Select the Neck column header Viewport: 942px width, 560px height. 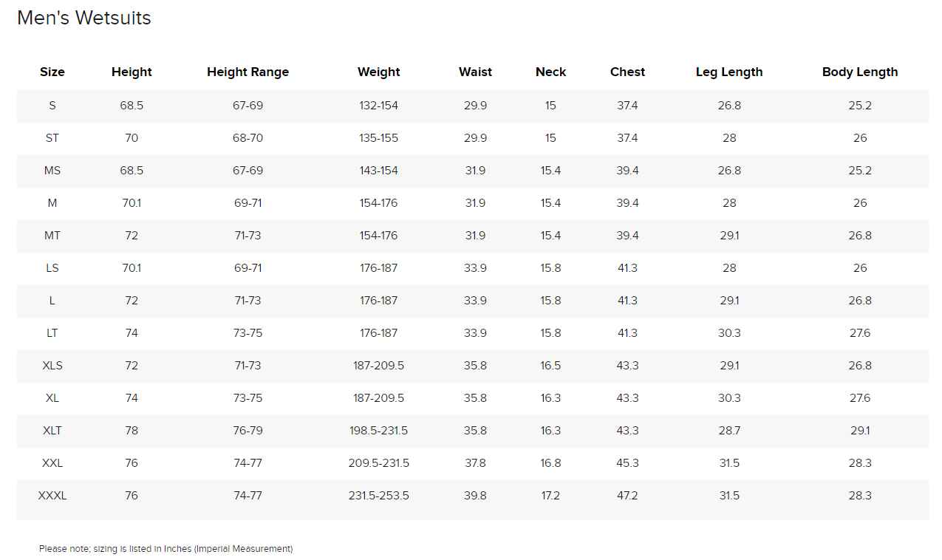[550, 72]
